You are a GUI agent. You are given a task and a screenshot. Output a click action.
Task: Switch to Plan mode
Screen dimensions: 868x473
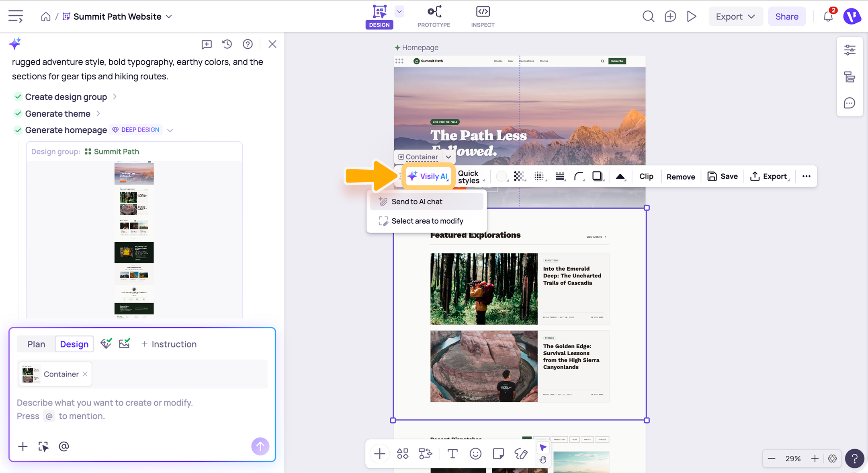(x=36, y=344)
